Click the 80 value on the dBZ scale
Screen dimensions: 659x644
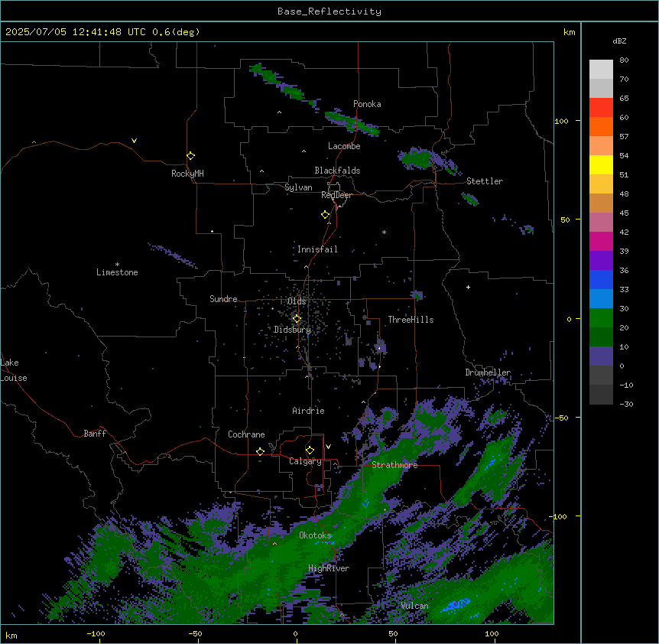pyautogui.click(x=624, y=60)
